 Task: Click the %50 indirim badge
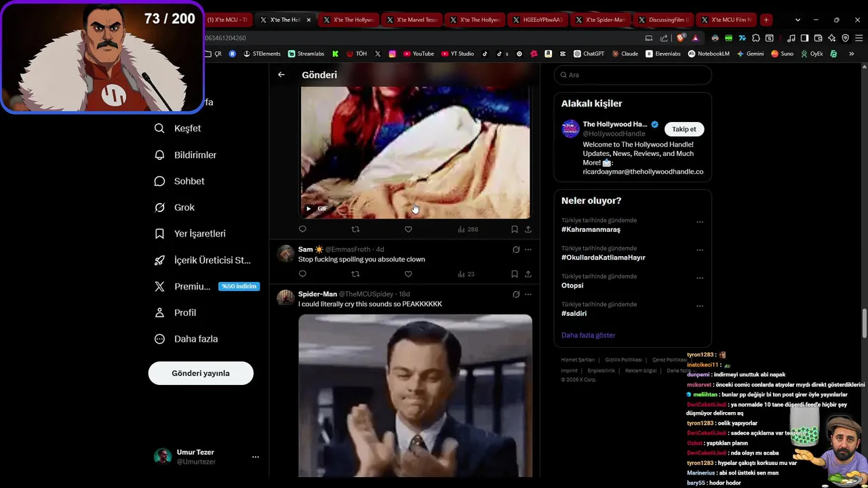pyautogui.click(x=239, y=287)
